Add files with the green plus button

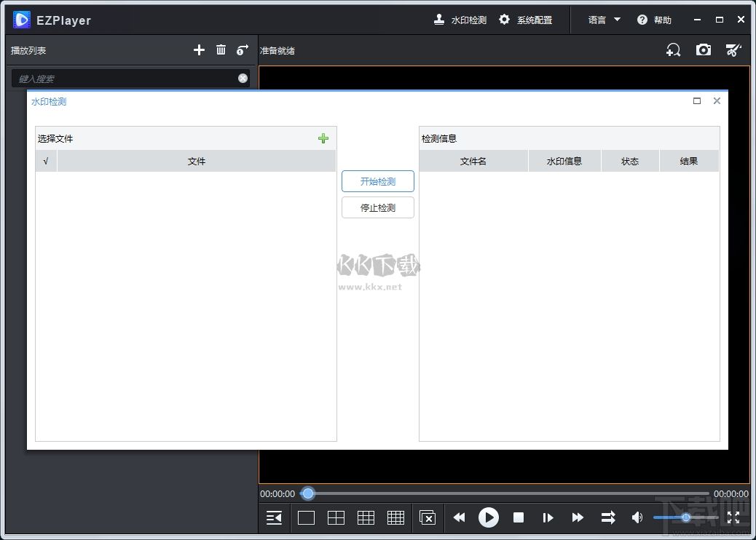[323, 138]
